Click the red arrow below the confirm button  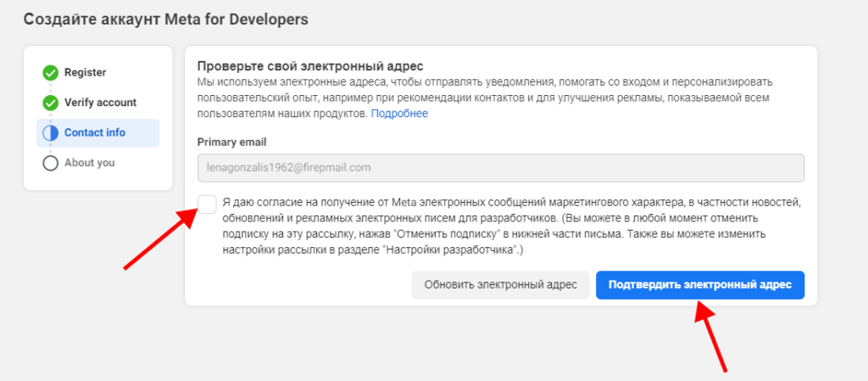(x=710, y=336)
